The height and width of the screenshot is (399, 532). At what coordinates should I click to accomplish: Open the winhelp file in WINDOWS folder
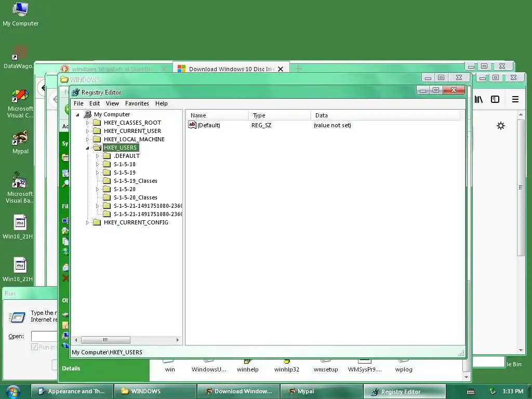pos(248,366)
